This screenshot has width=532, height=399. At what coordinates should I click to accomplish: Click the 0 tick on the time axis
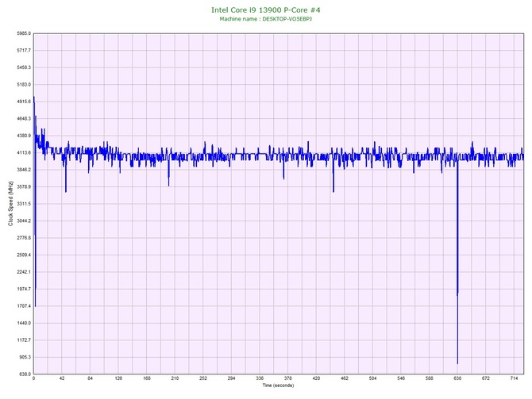(33, 378)
